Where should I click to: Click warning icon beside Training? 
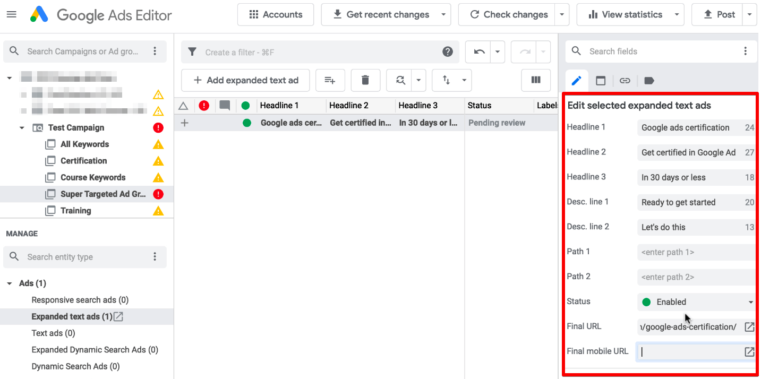click(158, 211)
